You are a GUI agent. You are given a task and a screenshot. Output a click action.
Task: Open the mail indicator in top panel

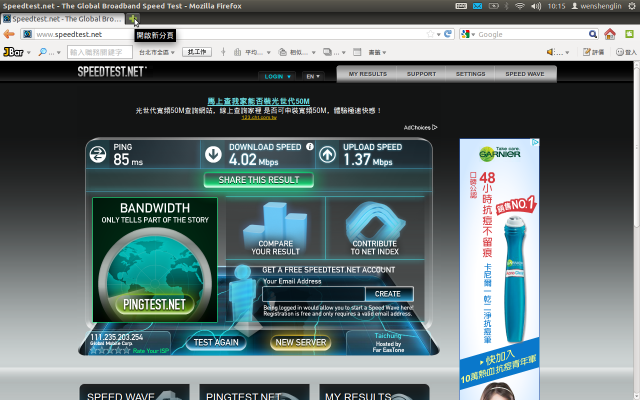coord(477,6)
